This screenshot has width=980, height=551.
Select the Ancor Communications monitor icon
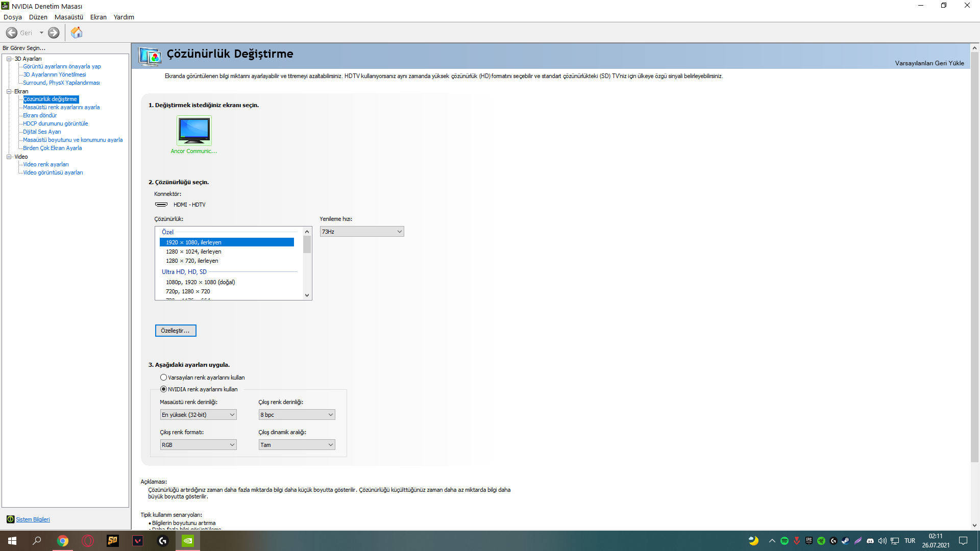coord(194,131)
